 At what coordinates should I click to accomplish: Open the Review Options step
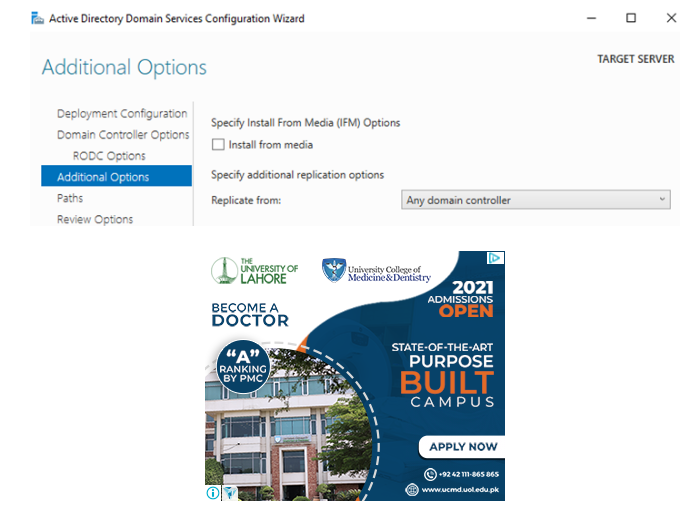pyautogui.click(x=95, y=219)
